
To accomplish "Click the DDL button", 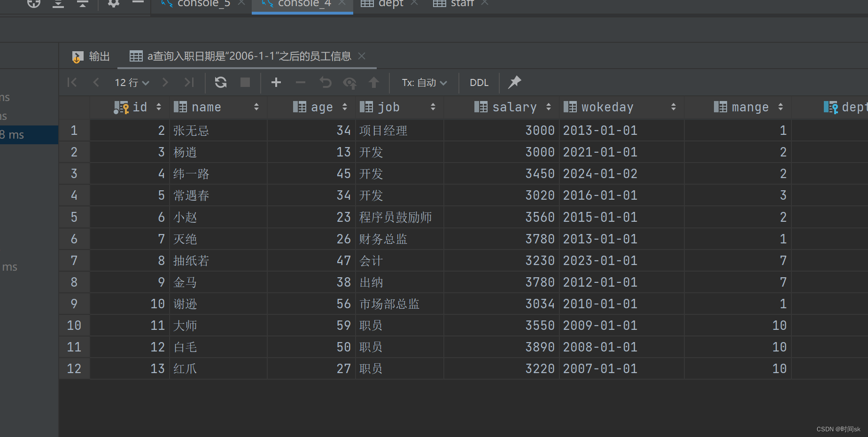I will click(x=479, y=83).
